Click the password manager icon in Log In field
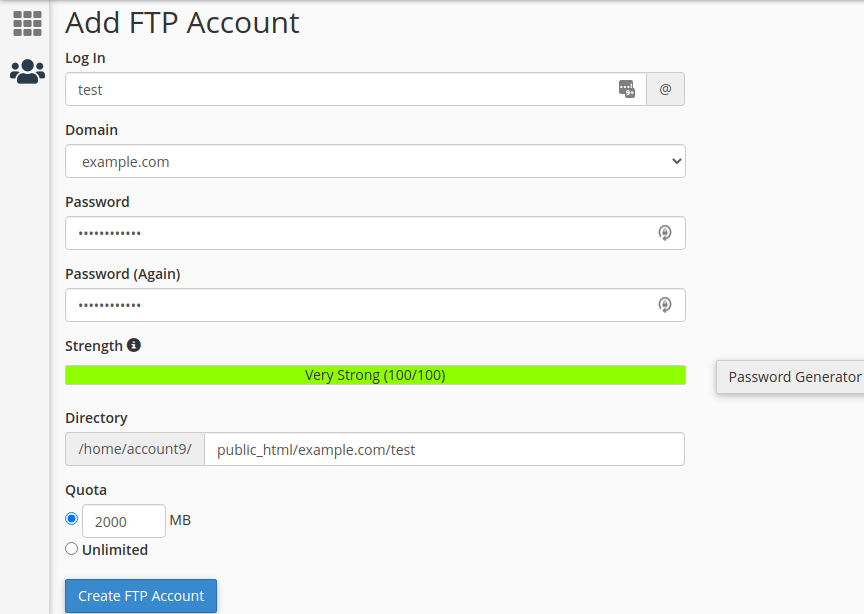The width and height of the screenshot is (864, 614). coord(627,89)
